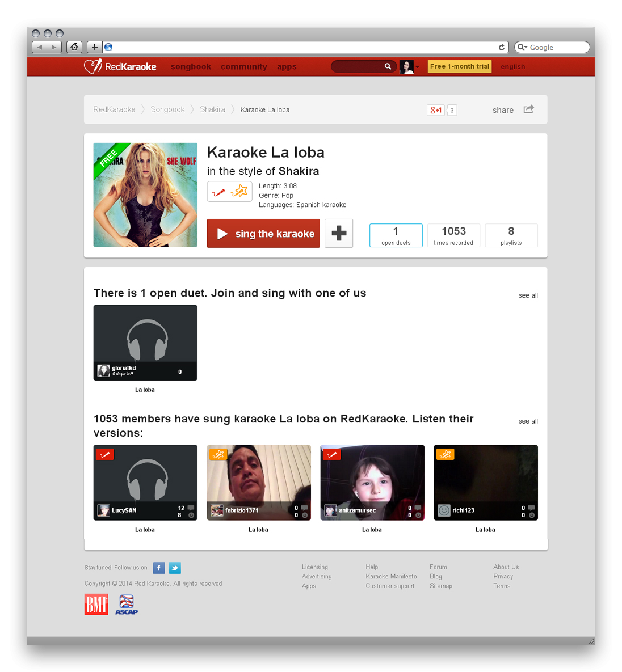
Task: Click the Google +1 button
Action: coord(436,109)
